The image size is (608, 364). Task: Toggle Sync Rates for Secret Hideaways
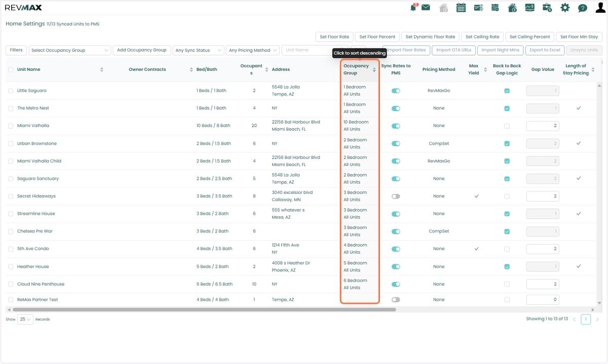(396, 196)
